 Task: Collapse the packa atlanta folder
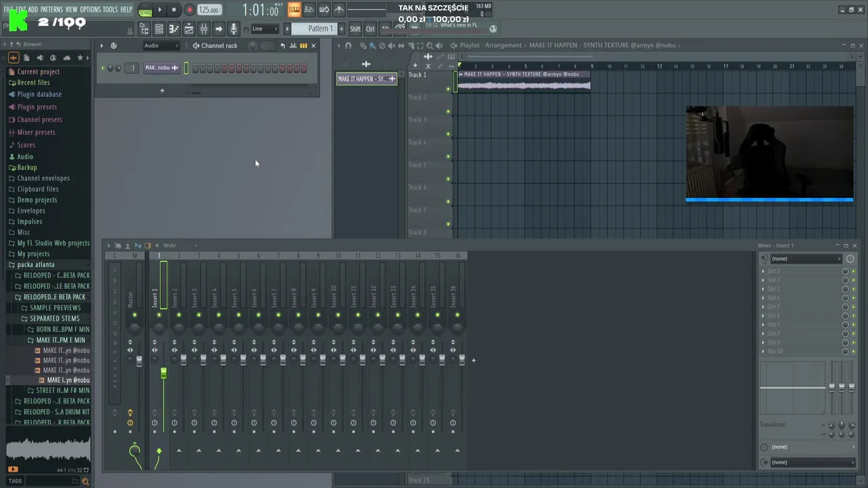tap(35, 264)
